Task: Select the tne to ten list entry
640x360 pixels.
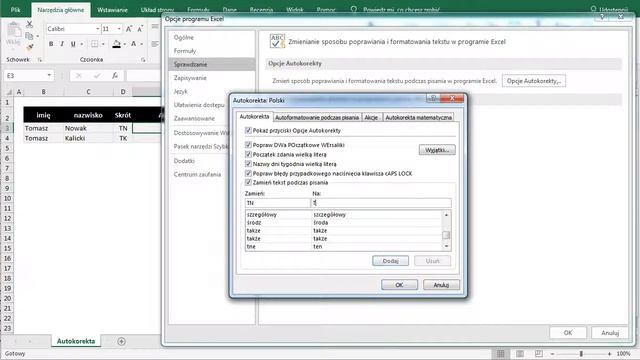Action: 343,247
